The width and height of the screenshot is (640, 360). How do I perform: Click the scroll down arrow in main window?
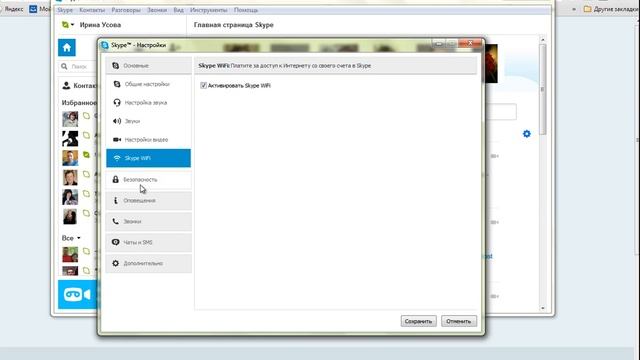click(542, 309)
